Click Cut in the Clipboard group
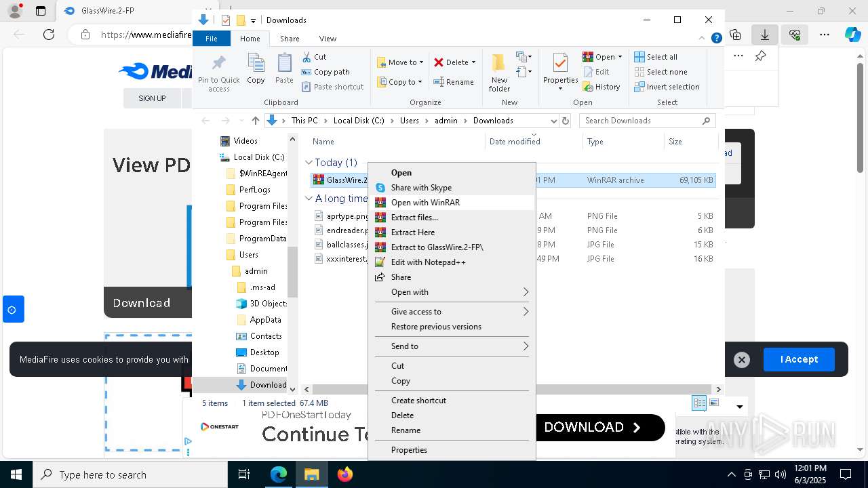This screenshot has height=488, width=868. 314,57
